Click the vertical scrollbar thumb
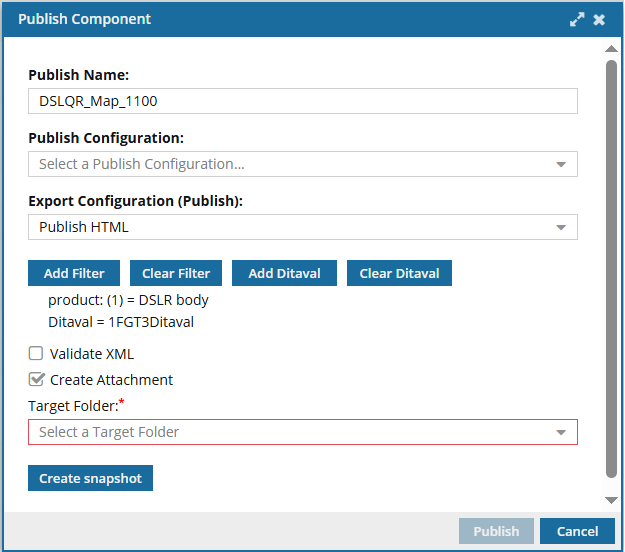The image size is (625, 552). point(611,270)
